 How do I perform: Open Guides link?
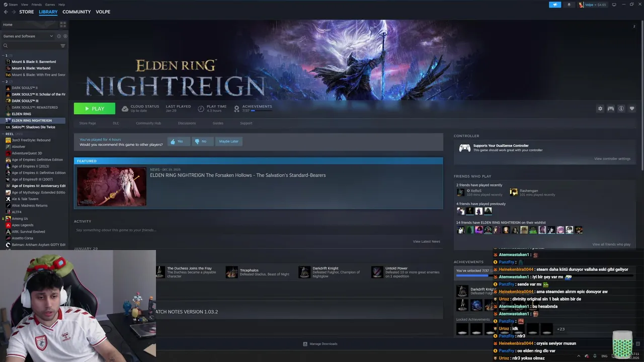(218, 123)
